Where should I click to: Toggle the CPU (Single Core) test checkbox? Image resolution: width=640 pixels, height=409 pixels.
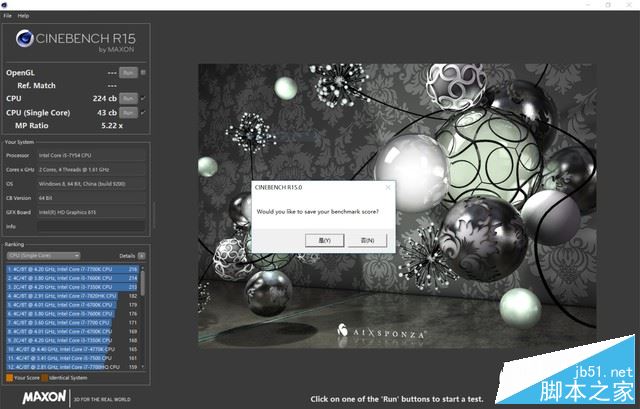point(143,113)
